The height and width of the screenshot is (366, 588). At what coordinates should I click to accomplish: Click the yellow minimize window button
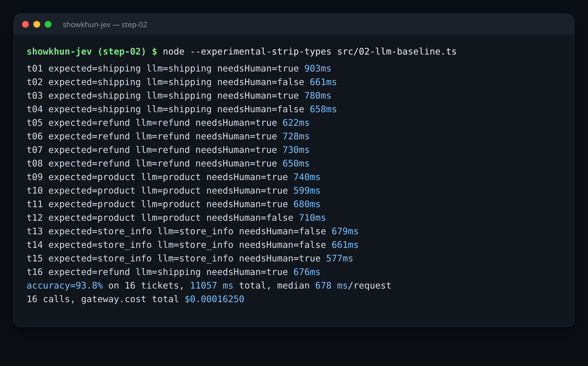[x=37, y=24]
